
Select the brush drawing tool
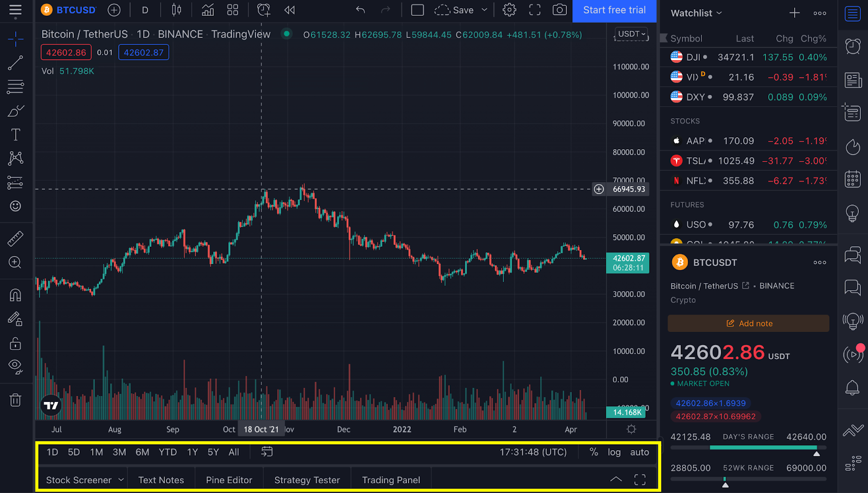coord(15,111)
